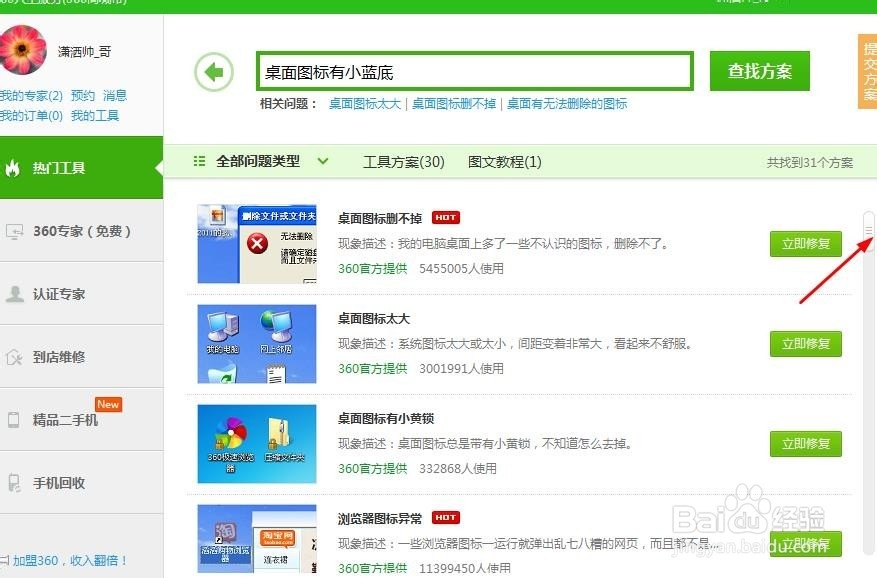The width and height of the screenshot is (877, 578).
Task: Open the 360专家（免费） sidebar section
Action: [82, 231]
